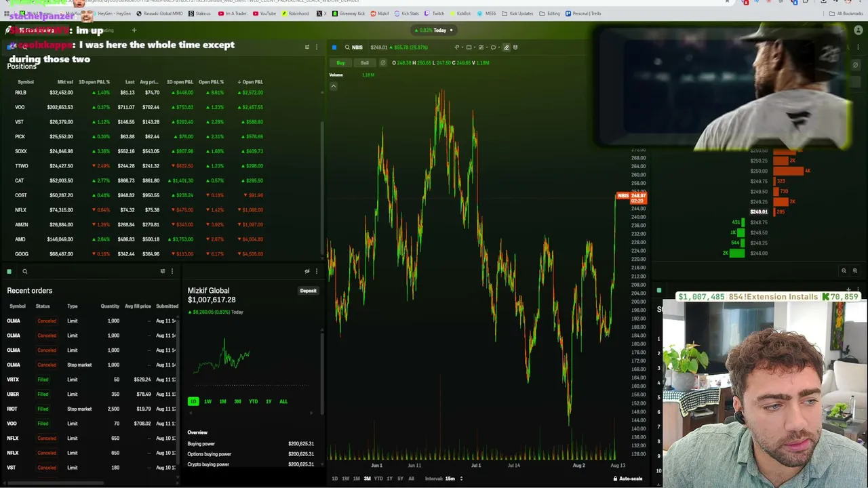Click the Deposit button
Screen dimensions: 868x488
pyautogui.click(x=308, y=291)
